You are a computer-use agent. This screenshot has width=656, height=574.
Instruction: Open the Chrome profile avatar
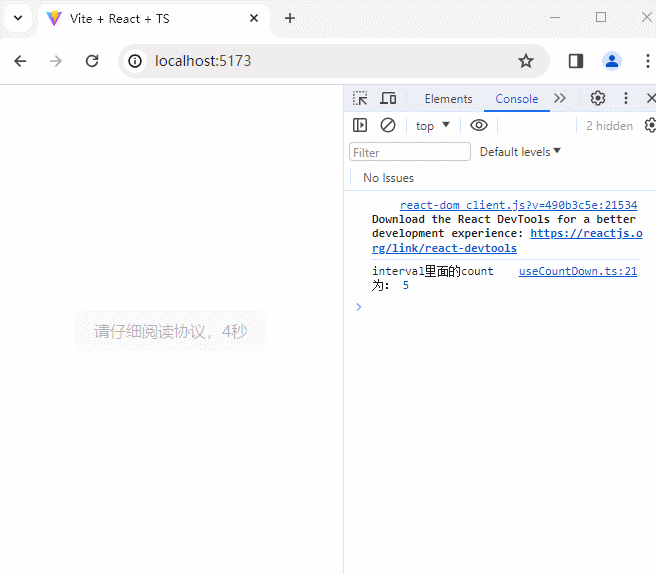click(612, 61)
